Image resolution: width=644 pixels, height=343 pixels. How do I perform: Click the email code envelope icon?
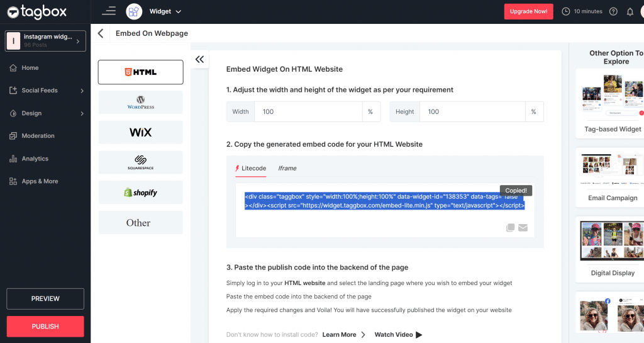[x=523, y=228]
